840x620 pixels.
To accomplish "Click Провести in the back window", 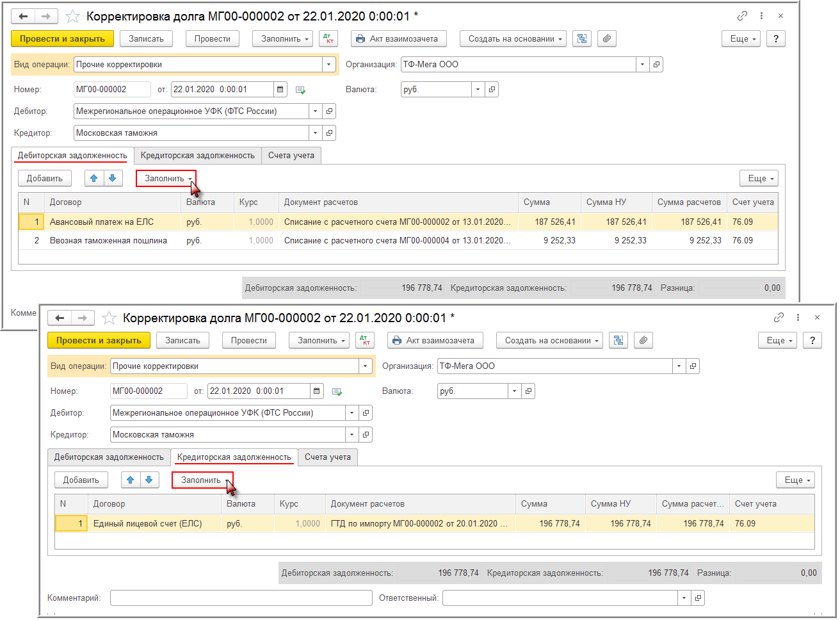I will [213, 39].
